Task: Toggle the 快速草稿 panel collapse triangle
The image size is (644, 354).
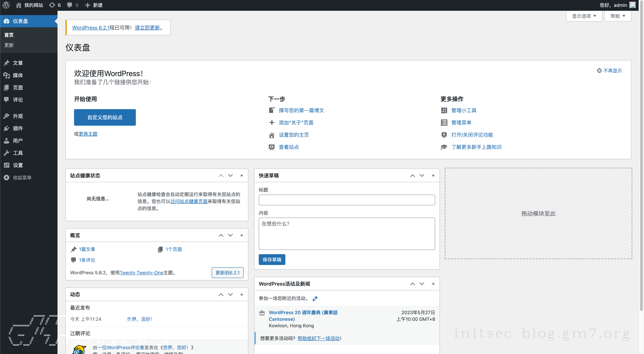Action: click(433, 175)
